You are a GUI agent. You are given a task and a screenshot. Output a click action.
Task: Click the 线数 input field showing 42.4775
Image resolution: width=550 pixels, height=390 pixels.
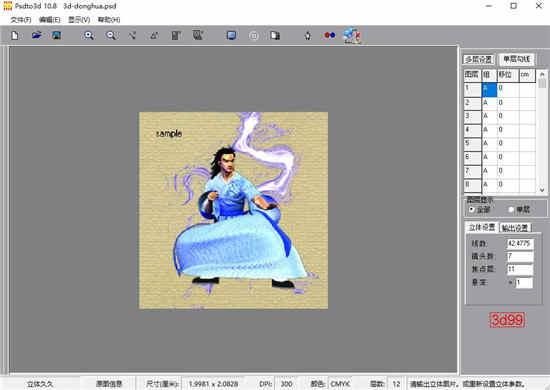click(520, 243)
